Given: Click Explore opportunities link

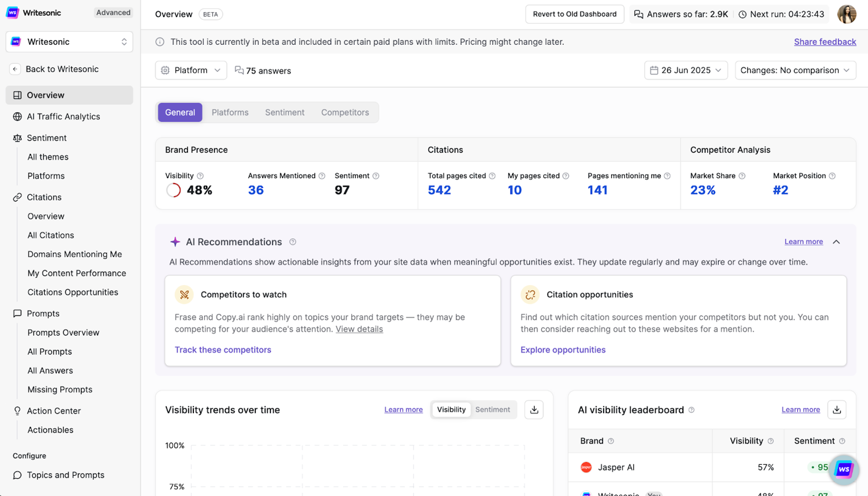Looking at the screenshot, I should click(563, 350).
